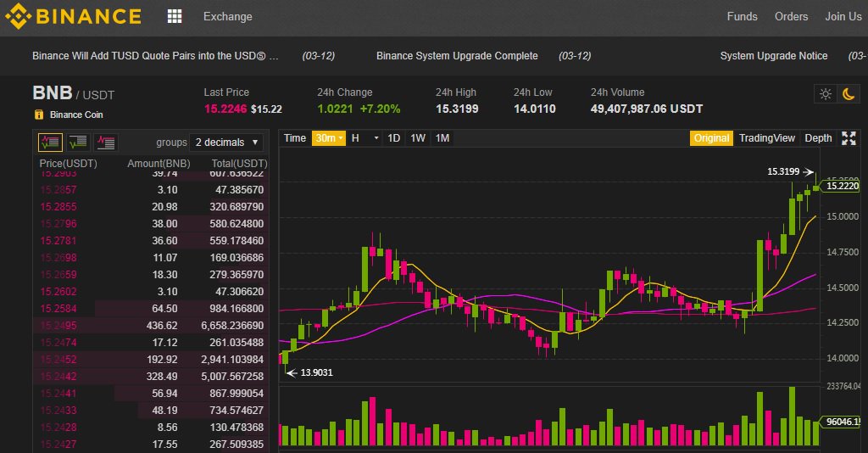
Task: Click the BNB / USDT pair title
Action: (73, 93)
